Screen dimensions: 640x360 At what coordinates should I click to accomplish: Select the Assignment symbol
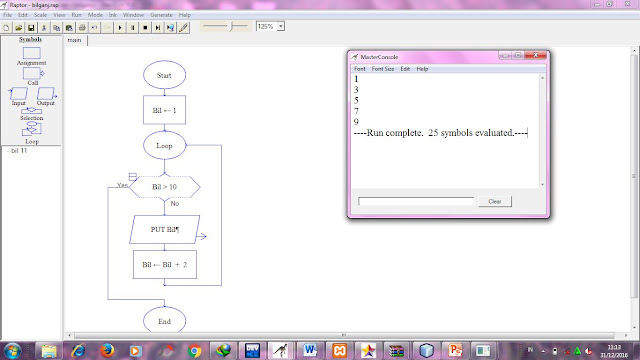(x=31, y=53)
